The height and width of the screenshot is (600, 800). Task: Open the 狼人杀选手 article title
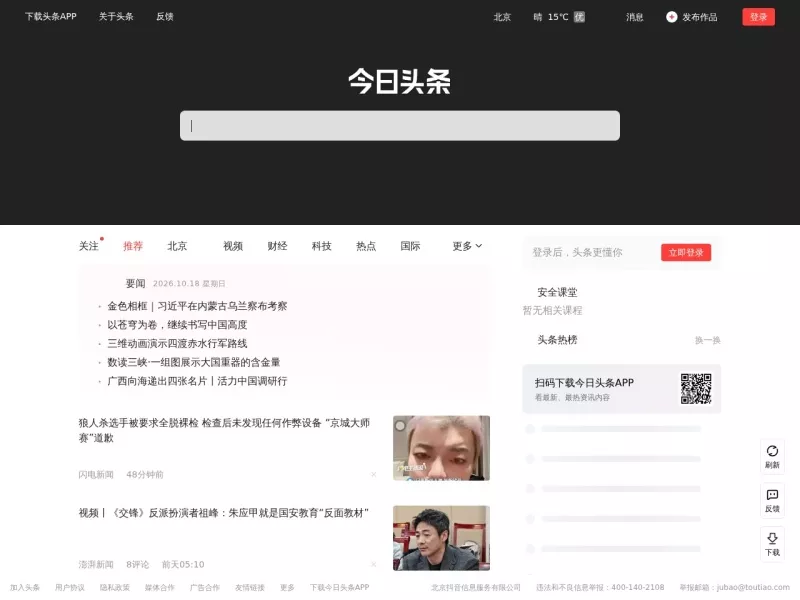point(224,430)
